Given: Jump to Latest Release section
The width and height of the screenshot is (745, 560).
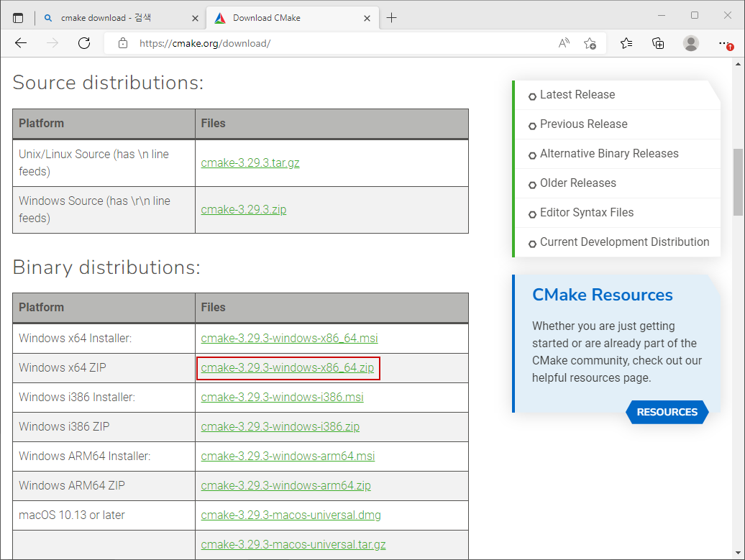Looking at the screenshot, I should point(577,94).
